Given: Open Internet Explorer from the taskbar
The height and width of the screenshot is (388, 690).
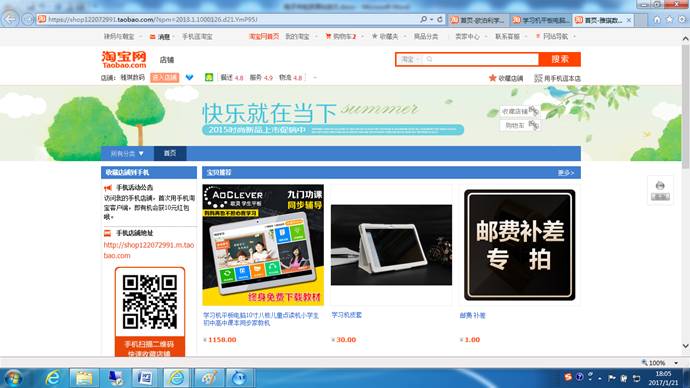Looking at the screenshot, I should pos(53,377).
